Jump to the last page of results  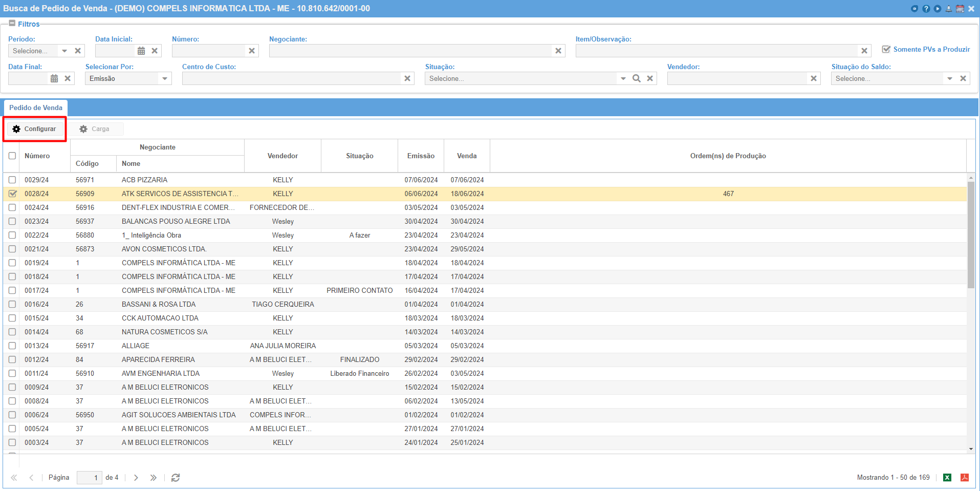coord(154,478)
